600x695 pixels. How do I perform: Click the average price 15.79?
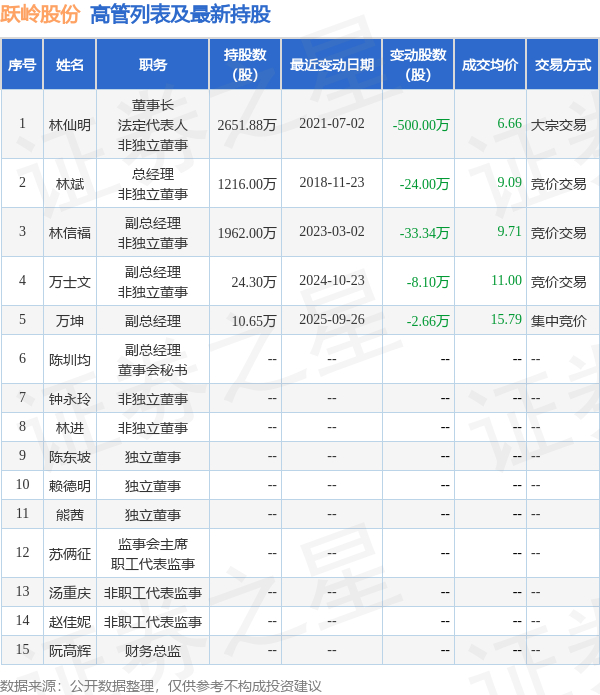pyautogui.click(x=506, y=319)
